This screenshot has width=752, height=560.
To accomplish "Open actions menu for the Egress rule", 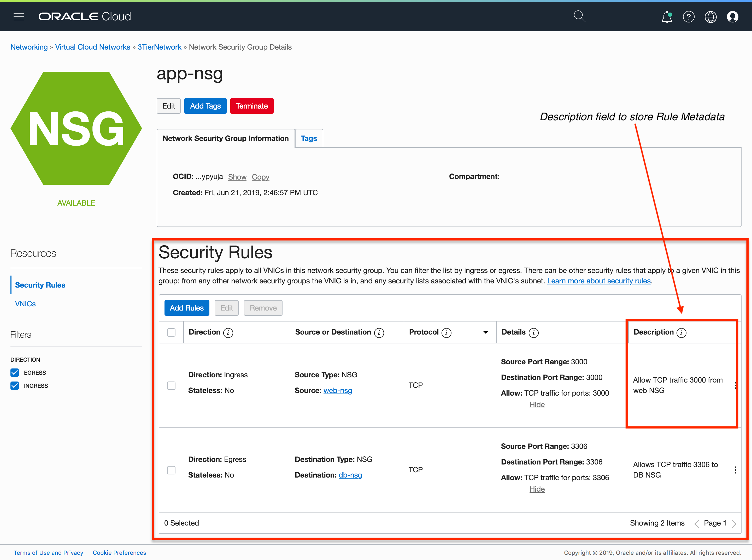I will [735, 470].
